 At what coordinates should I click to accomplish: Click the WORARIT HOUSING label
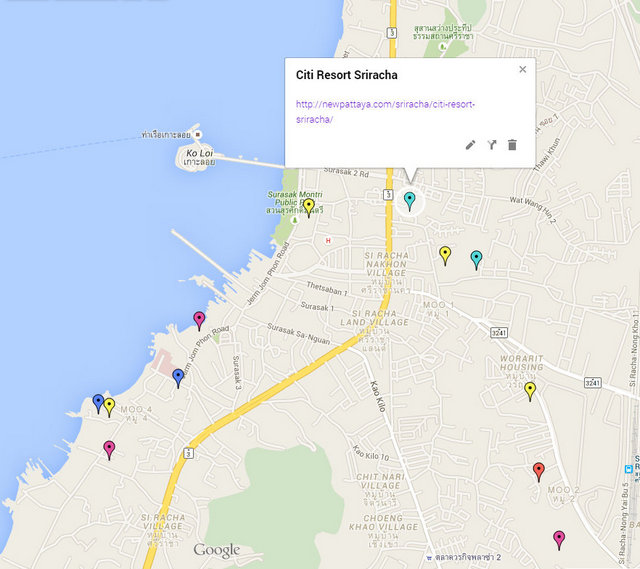521,371
